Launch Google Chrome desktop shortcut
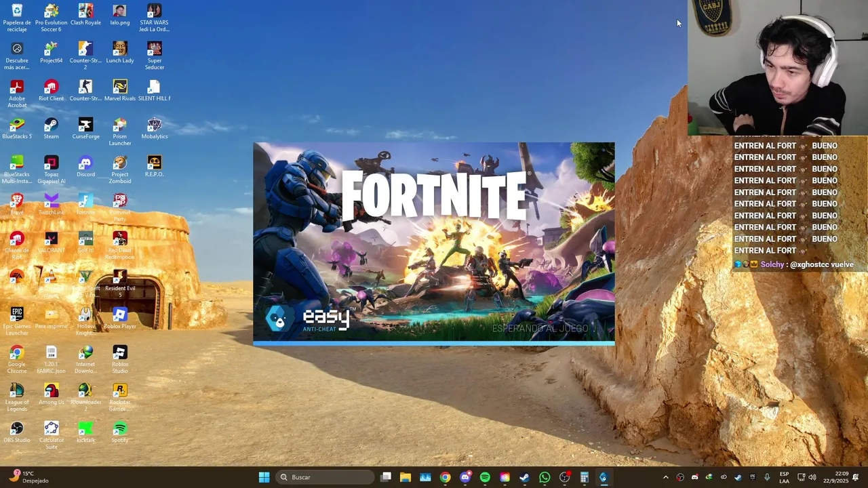 click(17, 359)
